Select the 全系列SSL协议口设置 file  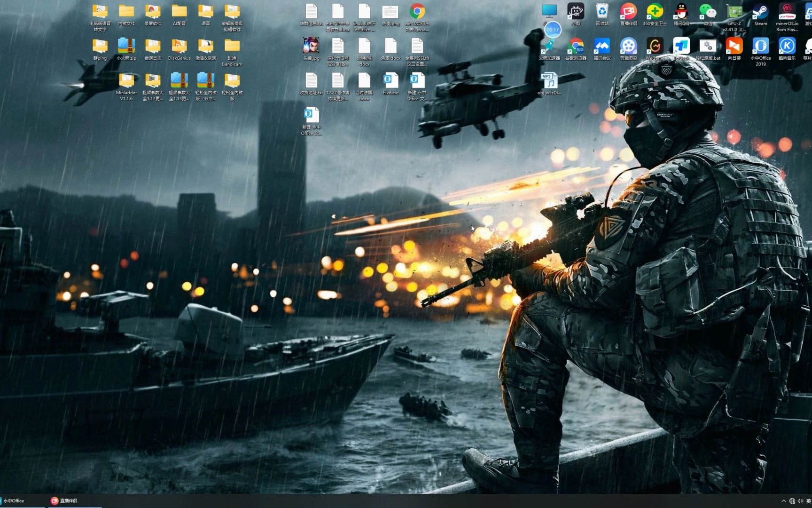(417, 52)
